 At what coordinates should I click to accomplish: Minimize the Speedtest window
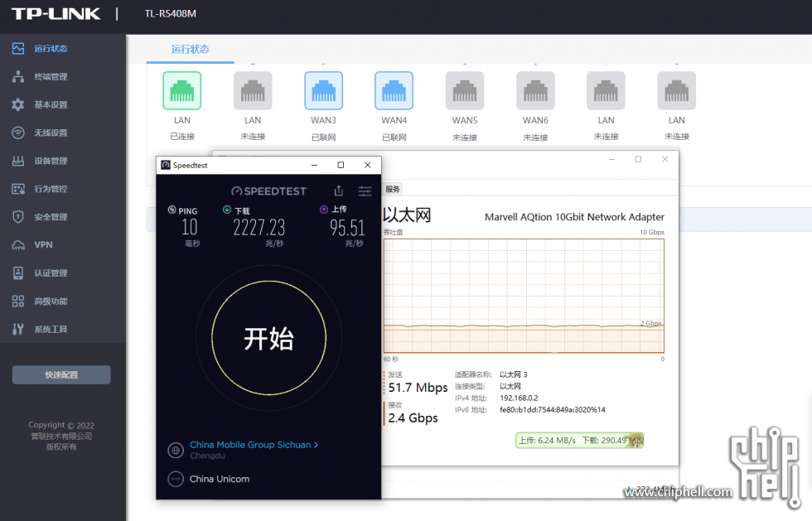pyautogui.click(x=314, y=165)
